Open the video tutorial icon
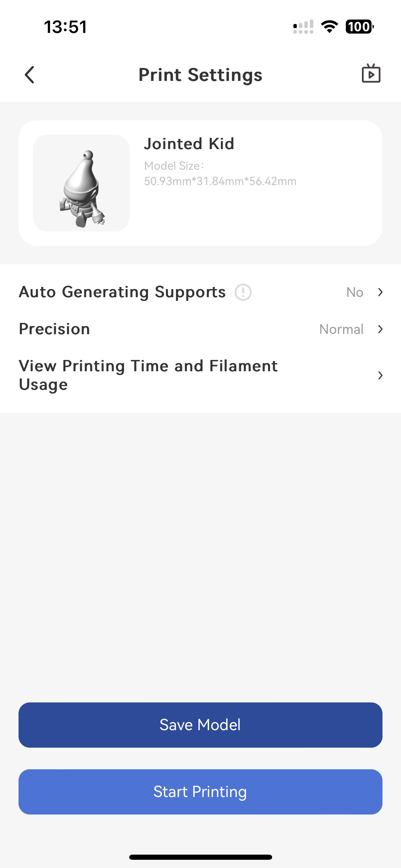 tap(371, 74)
